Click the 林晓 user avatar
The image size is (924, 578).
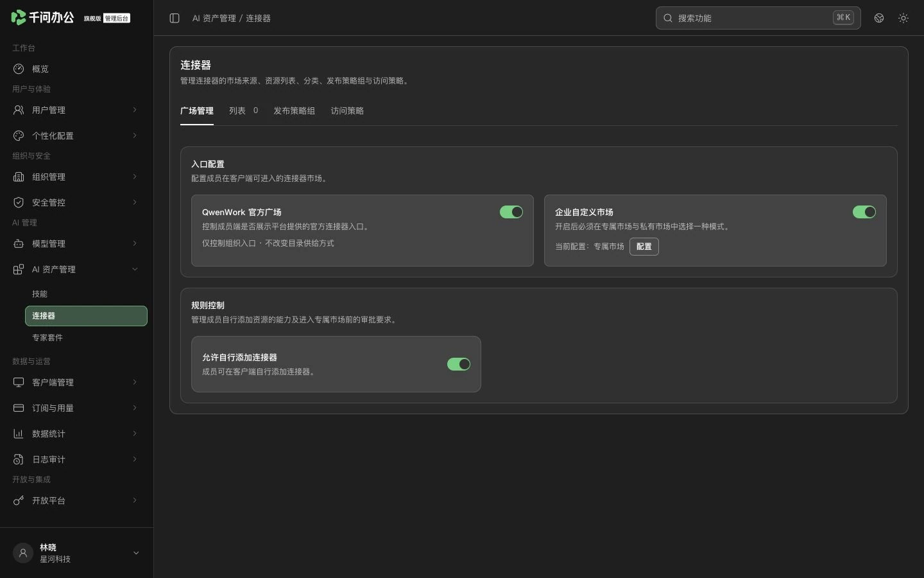point(23,553)
